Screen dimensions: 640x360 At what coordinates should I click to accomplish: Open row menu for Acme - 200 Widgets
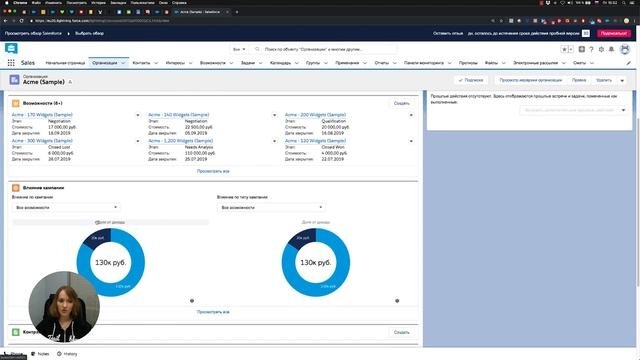coord(411,115)
